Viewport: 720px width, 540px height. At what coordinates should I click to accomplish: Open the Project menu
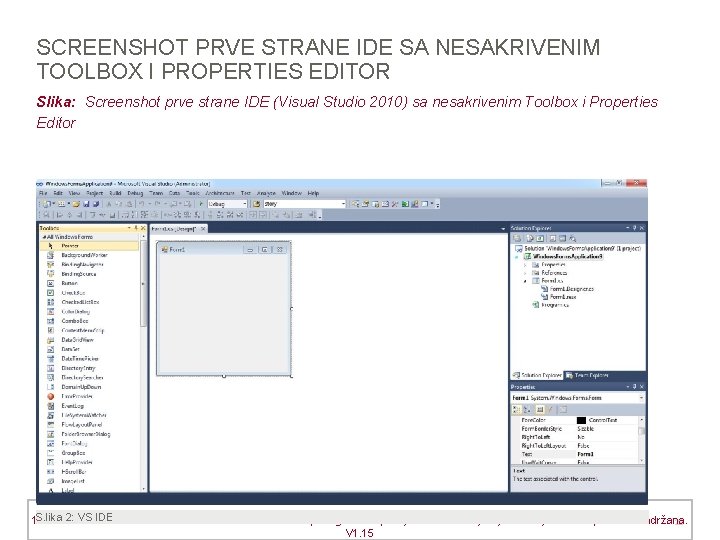click(95, 193)
